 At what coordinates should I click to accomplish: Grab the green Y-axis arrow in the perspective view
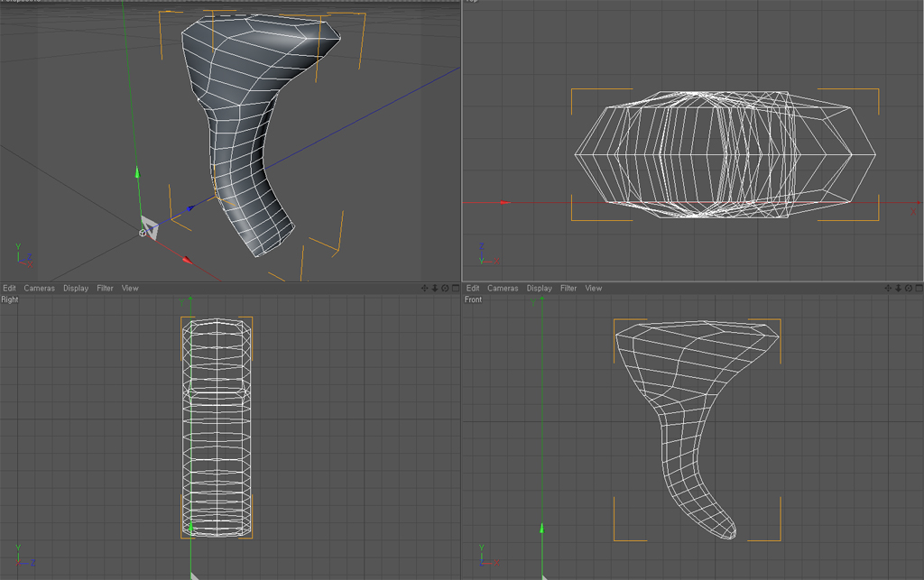point(137,172)
